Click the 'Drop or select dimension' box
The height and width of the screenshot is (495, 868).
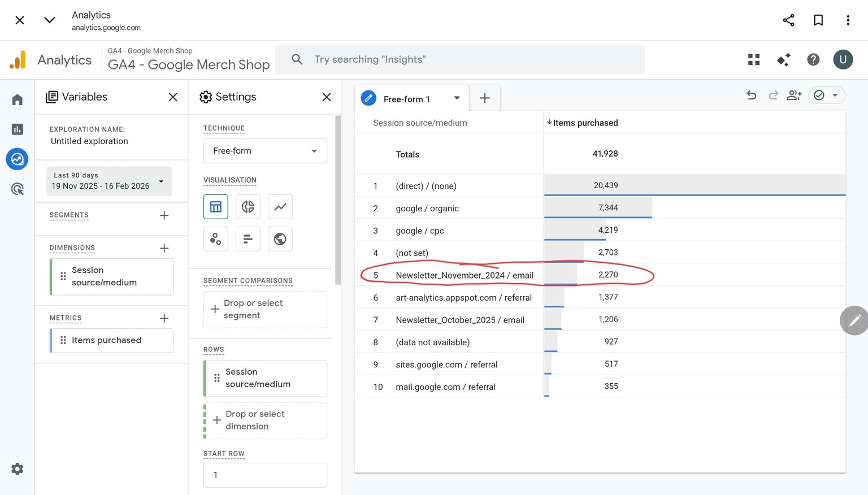(265, 420)
